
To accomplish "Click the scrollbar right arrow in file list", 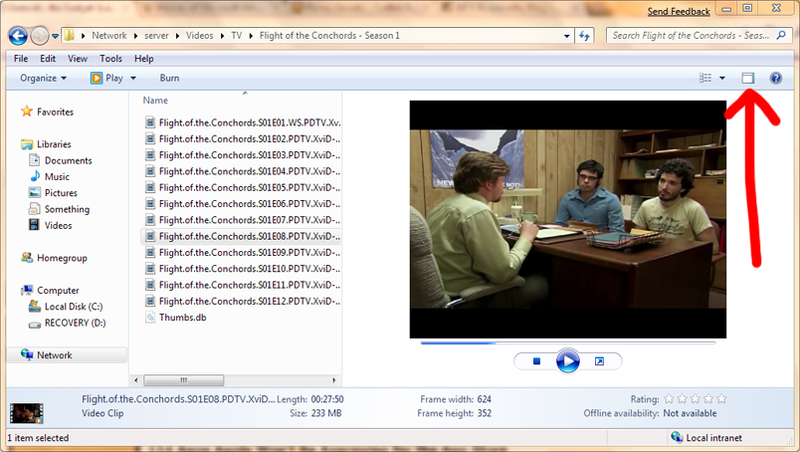I will (334, 380).
